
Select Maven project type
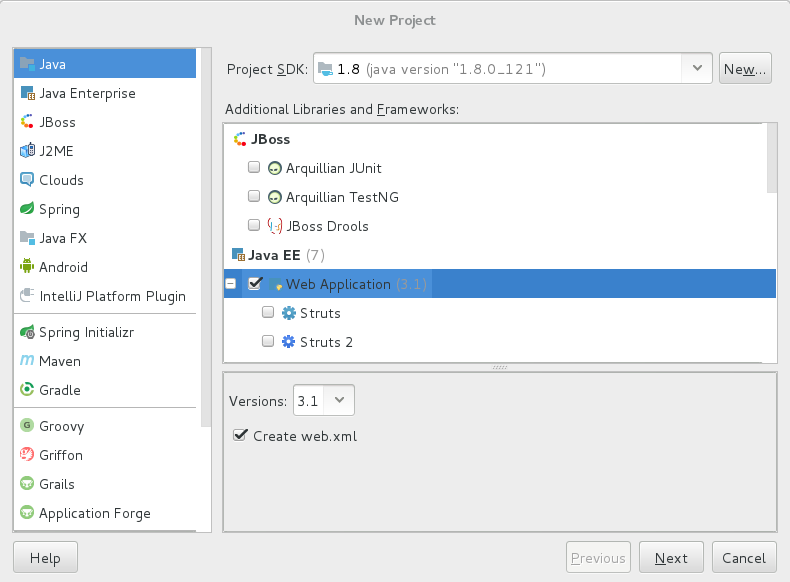coord(105,361)
